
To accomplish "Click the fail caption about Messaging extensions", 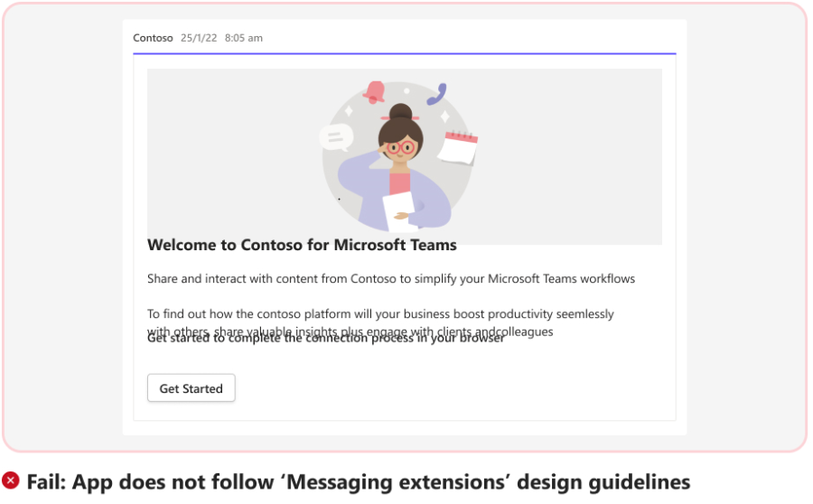I will pos(358,481).
